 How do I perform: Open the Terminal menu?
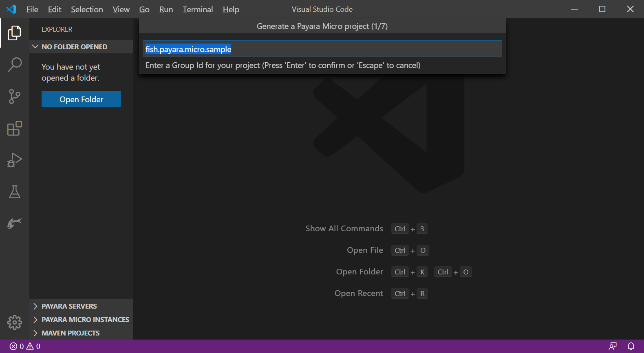(x=198, y=9)
